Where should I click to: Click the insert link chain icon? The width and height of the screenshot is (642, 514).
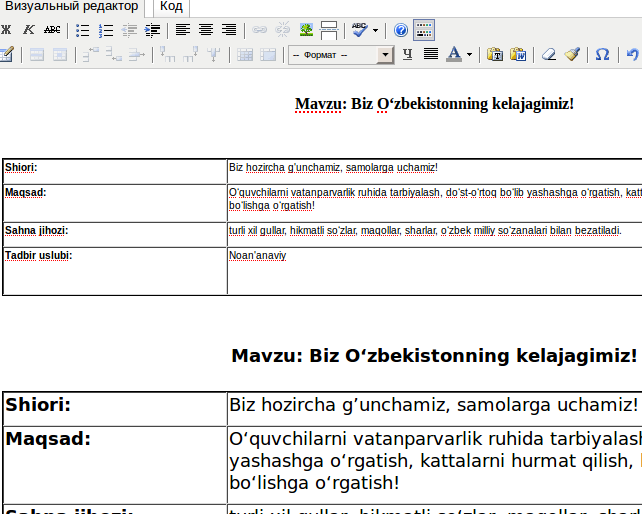click(259, 30)
